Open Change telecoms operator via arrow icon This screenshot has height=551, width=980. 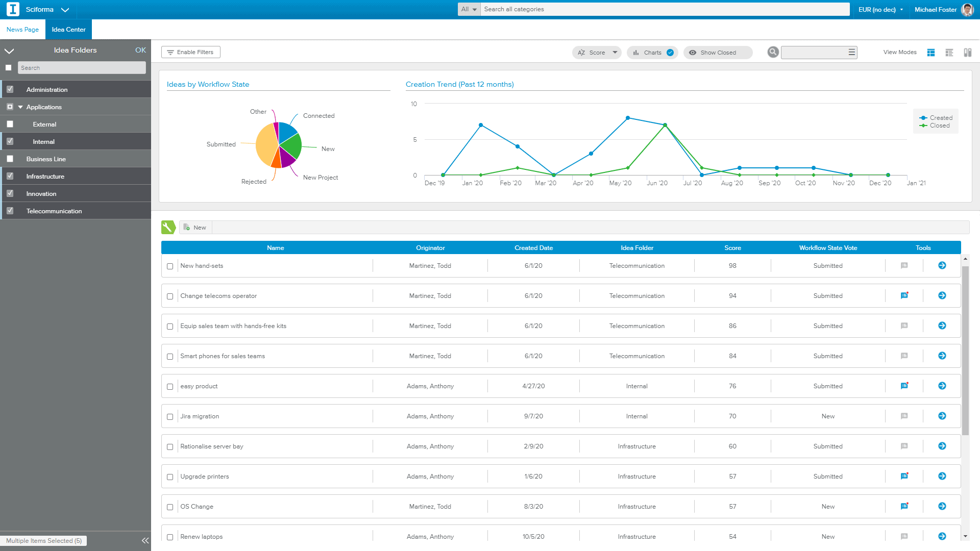click(x=942, y=295)
